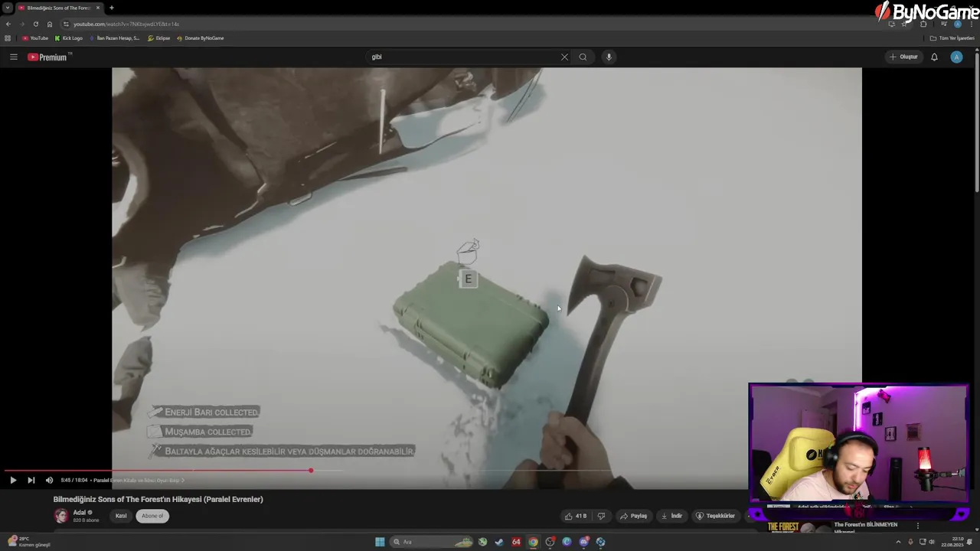Open the Tüm Yer İşaretleri folder

952,38
